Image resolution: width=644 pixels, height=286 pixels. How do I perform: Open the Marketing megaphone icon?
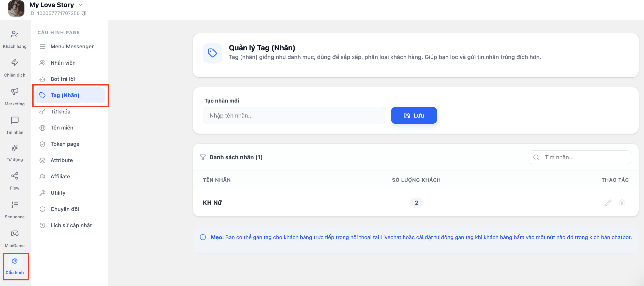coord(15,91)
